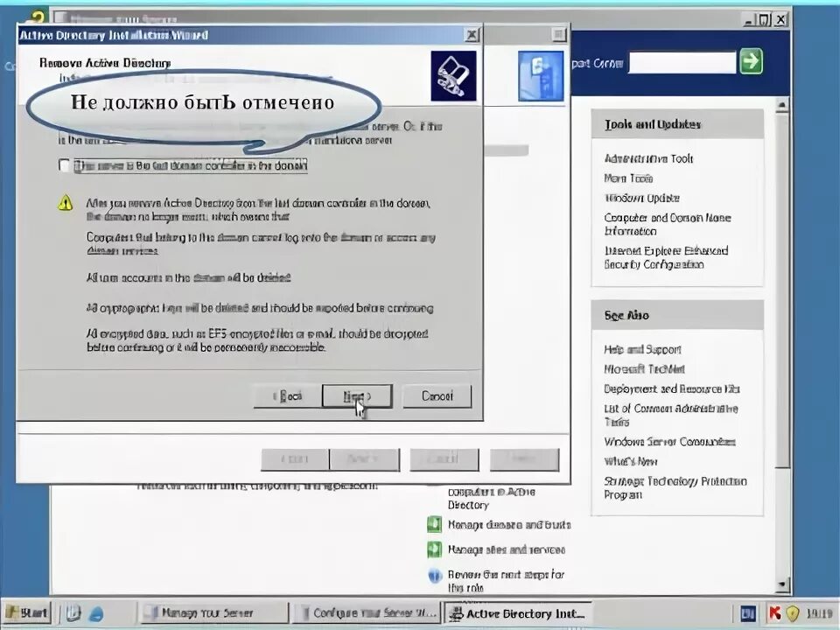This screenshot has height=630, width=840.
Task: Click the taskbar clock
Action: coord(819,614)
